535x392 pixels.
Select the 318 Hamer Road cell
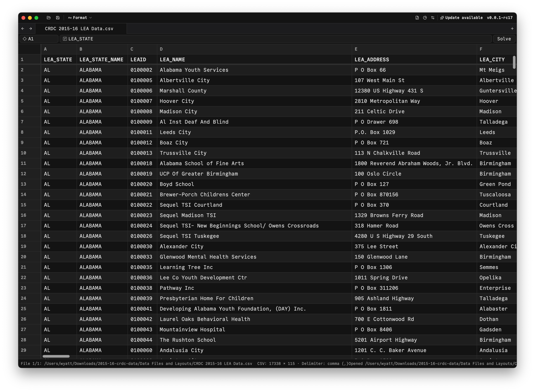pyautogui.click(x=414, y=226)
